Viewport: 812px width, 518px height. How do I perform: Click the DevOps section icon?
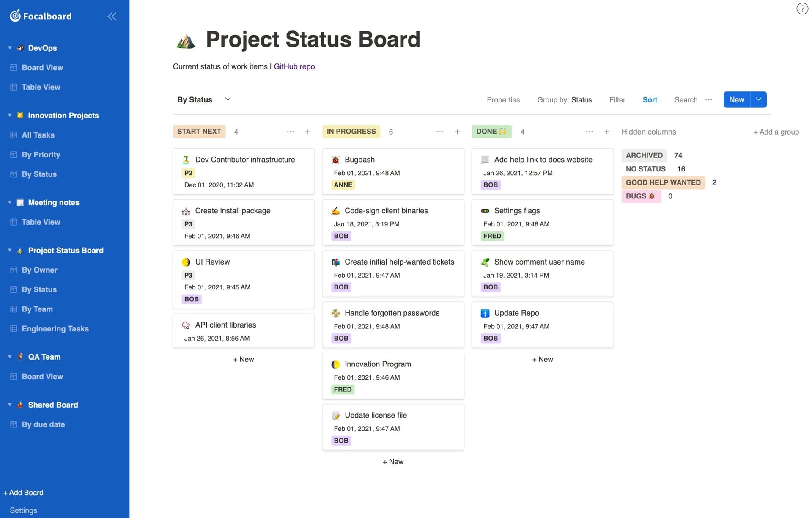click(19, 47)
